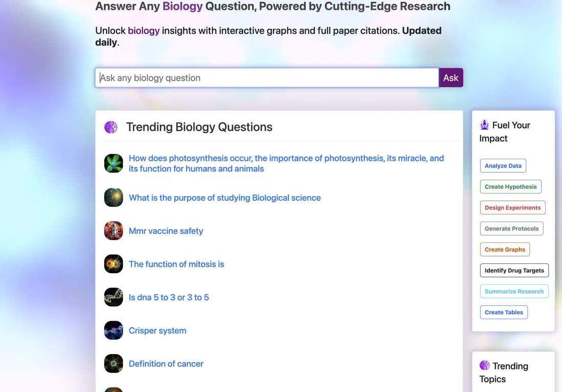
Task: Select the Analyze Data button
Action: (x=503, y=166)
